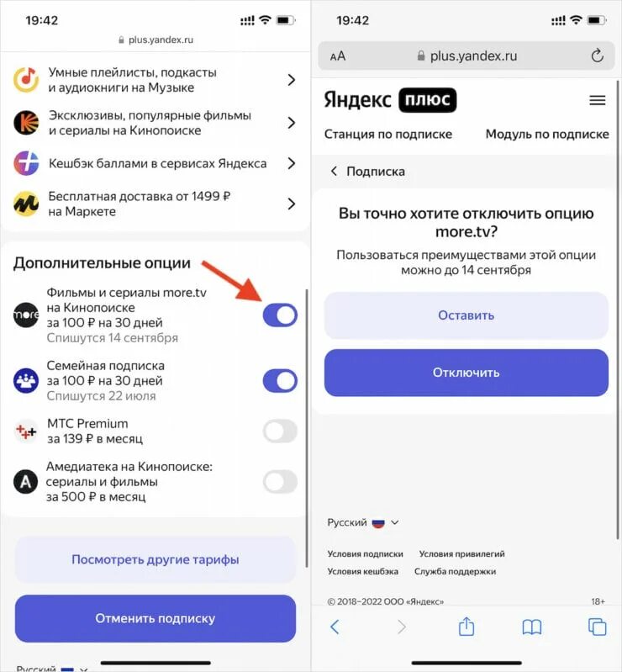Tap the AA reader text-size icon
Viewport: 622px width, 672px height.
(338, 56)
